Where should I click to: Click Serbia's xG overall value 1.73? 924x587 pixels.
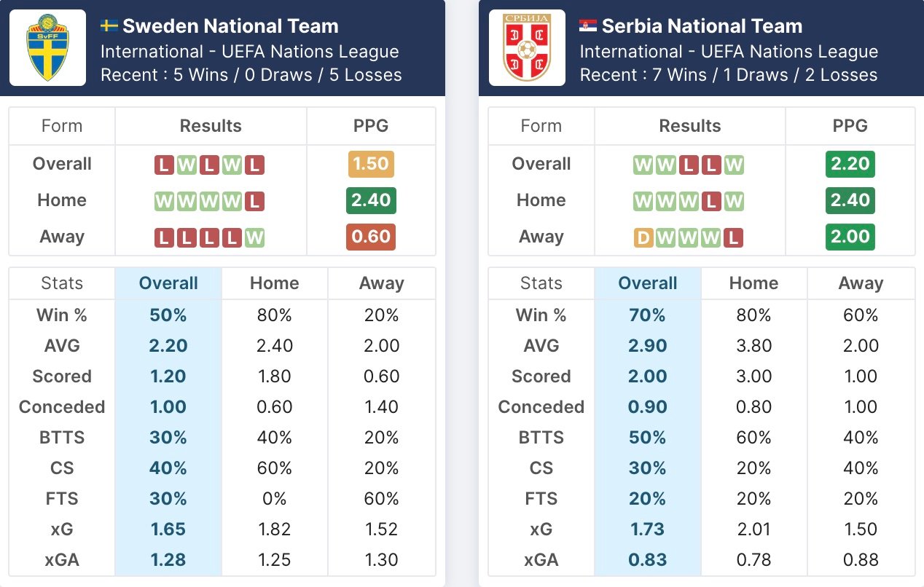click(648, 529)
